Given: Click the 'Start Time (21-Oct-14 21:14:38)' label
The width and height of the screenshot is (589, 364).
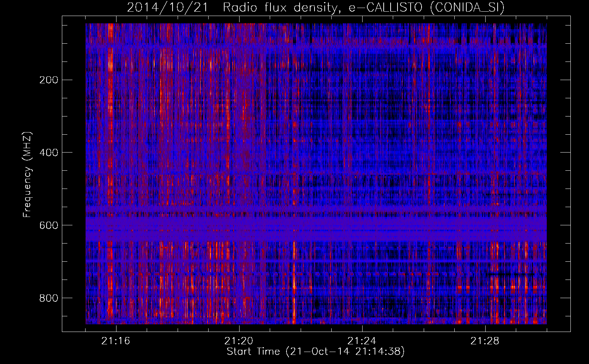Looking at the screenshot, I should click(316, 352).
